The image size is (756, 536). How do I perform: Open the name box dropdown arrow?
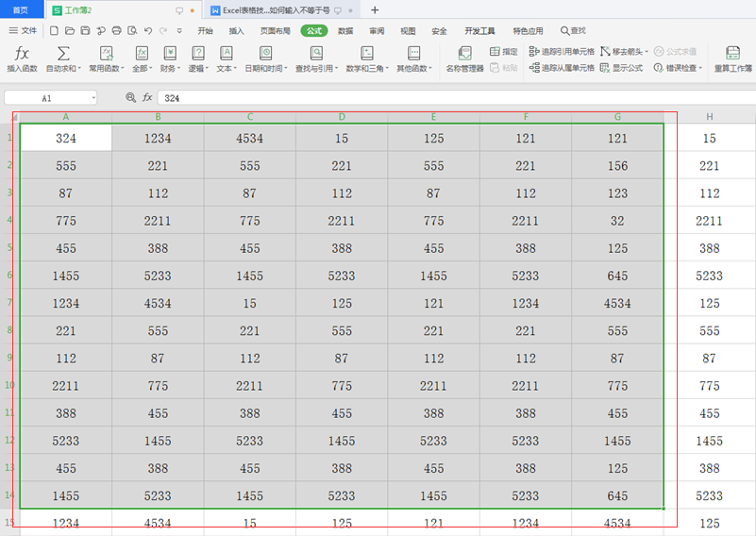point(93,98)
